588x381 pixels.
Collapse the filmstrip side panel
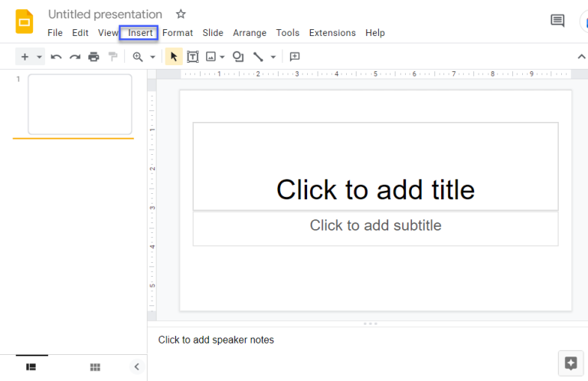click(x=136, y=367)
